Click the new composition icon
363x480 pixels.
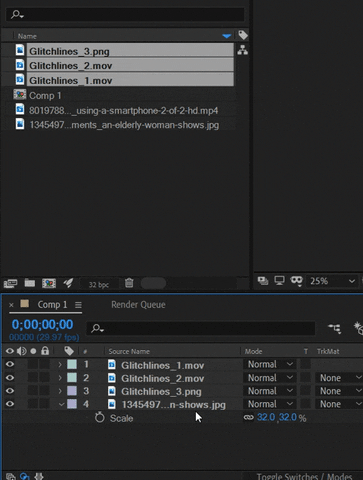point(49,283)
